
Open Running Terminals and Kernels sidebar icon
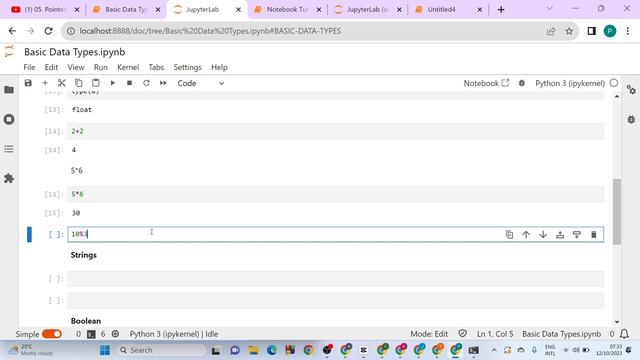[x=9, y=119]
